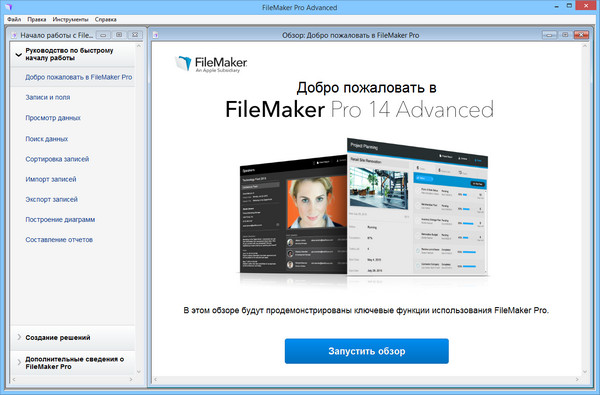Open the Экспорт записей topic
This screenshot has height=395, width=600.
pyautogui.click(x=51, y=199)
